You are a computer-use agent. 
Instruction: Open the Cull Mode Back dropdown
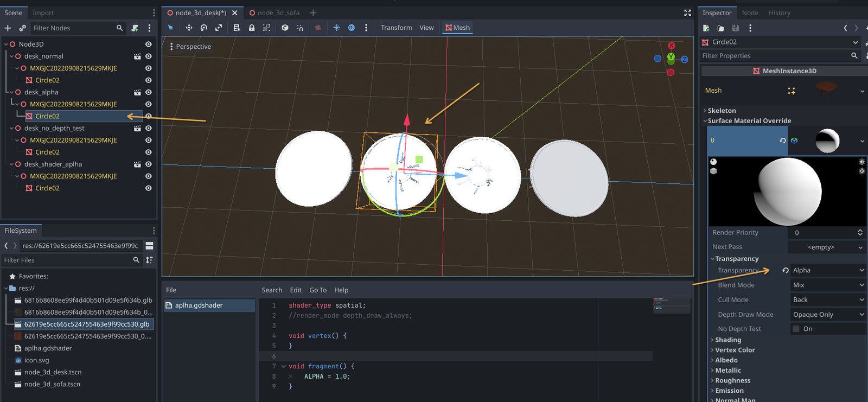pos(827,299)
